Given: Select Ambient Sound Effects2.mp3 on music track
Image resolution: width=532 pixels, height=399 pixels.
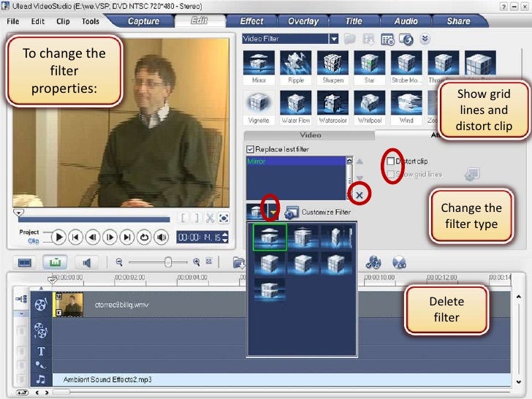Looking at the screenshot, I should (281, 379).
